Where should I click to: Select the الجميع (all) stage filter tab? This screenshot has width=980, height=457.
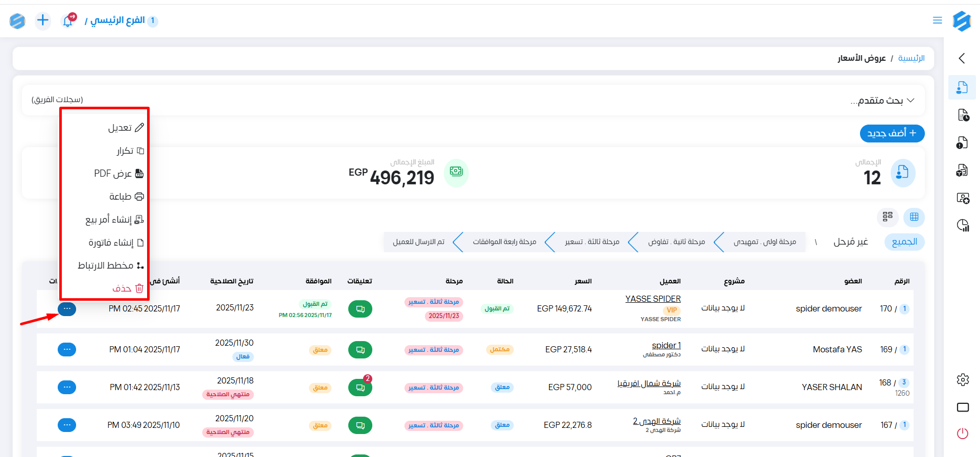pos(904,242)
